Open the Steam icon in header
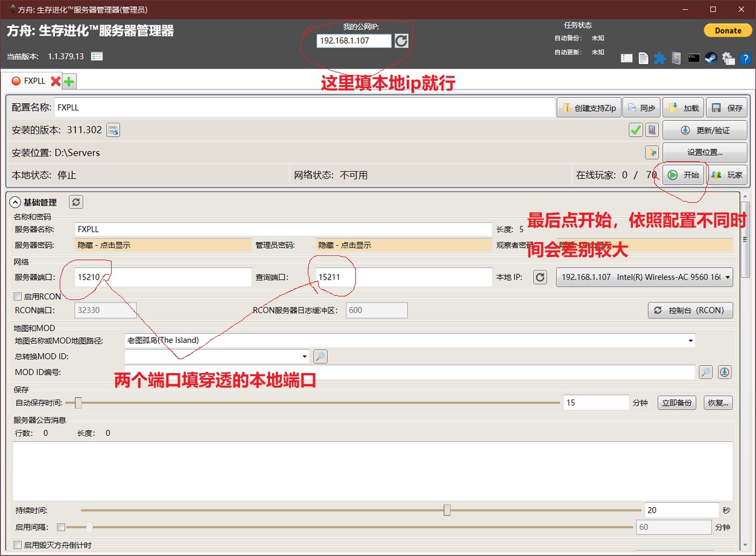The image size is (756, 556). point(711,59)
